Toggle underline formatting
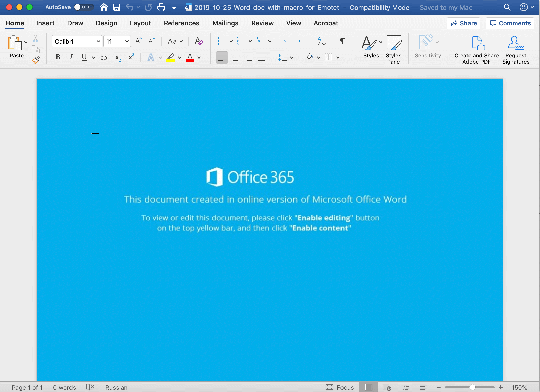Image resolution: width=540 pixels, height=392 pixels. pos(84,57)
